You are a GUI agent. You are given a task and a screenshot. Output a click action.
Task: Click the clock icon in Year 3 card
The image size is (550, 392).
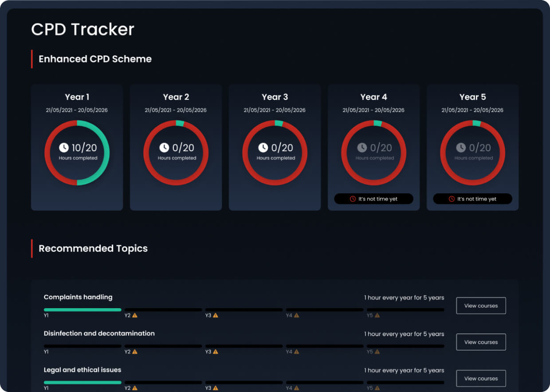(x=263, y=148)
